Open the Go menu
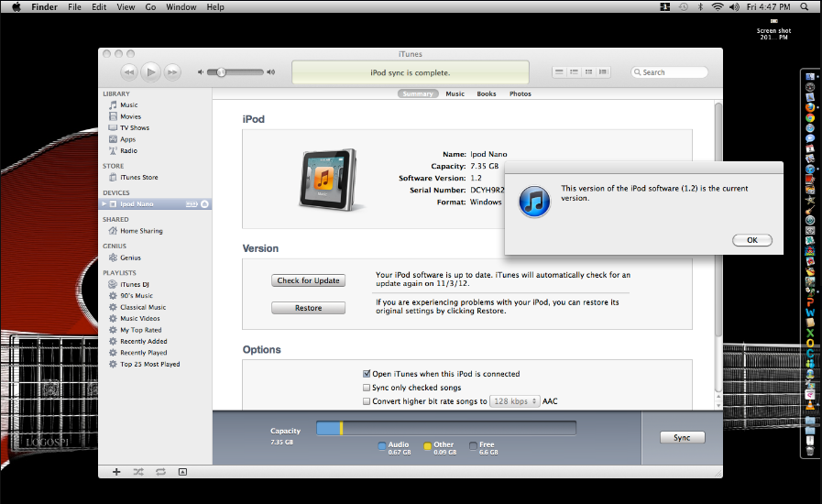 pos(150,6)
